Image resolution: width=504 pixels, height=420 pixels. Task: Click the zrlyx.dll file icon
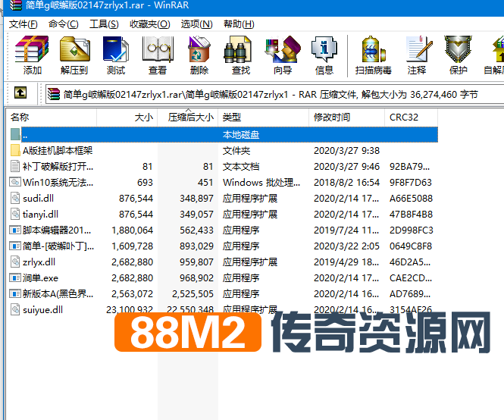click(15, 262)
